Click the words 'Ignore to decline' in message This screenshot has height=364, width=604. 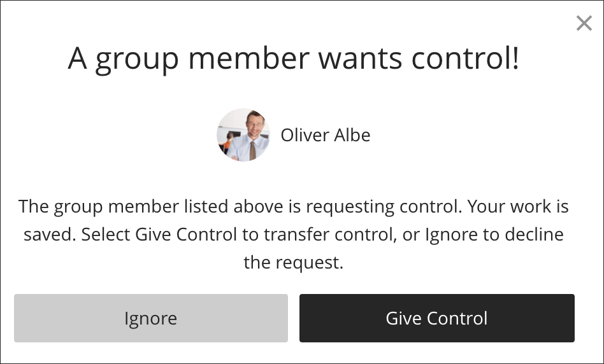[494, 234]
